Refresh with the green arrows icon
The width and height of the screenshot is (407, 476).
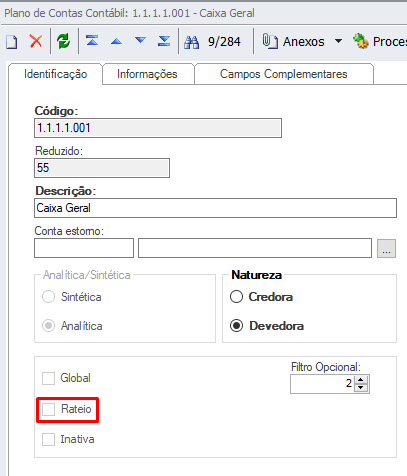(63, 42)
